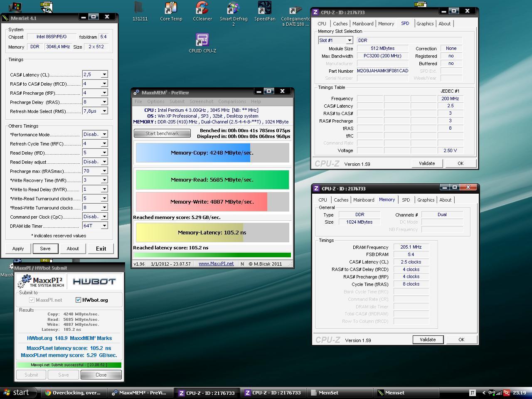Switch to the Mainboard tab in the SPD CPU-Z window
The image size is (532, 399).
tap(363, 24)
